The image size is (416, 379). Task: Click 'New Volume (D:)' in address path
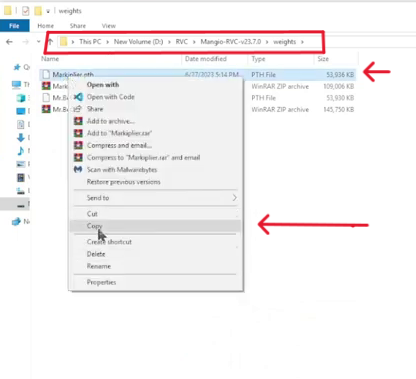(138, 42)
